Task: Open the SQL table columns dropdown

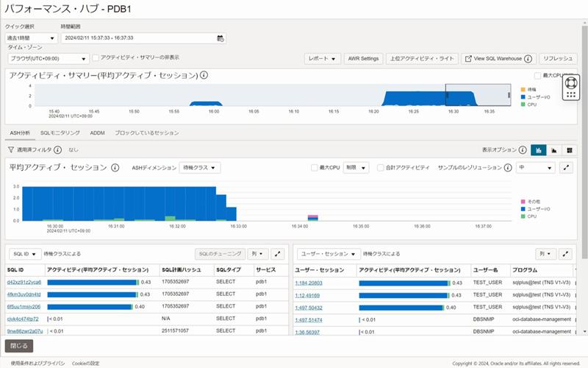Action: 258,254
